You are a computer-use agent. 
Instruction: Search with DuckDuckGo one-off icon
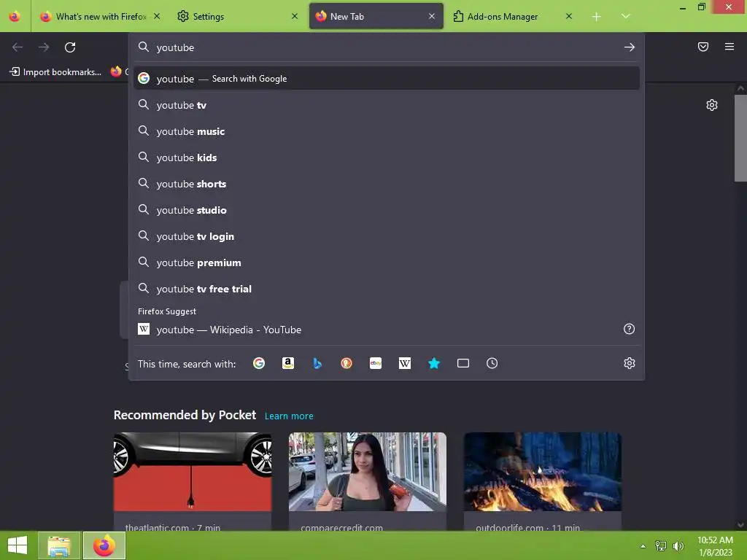(347, 363)
